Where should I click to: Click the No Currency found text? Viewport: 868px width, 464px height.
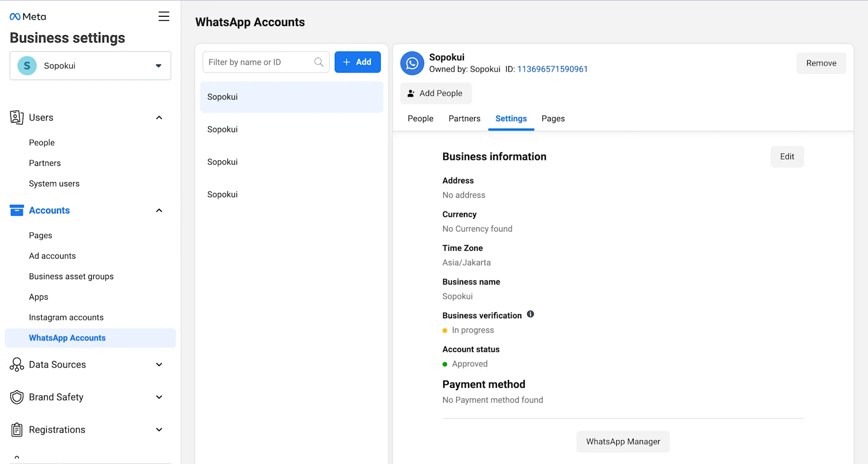[477, 229]
